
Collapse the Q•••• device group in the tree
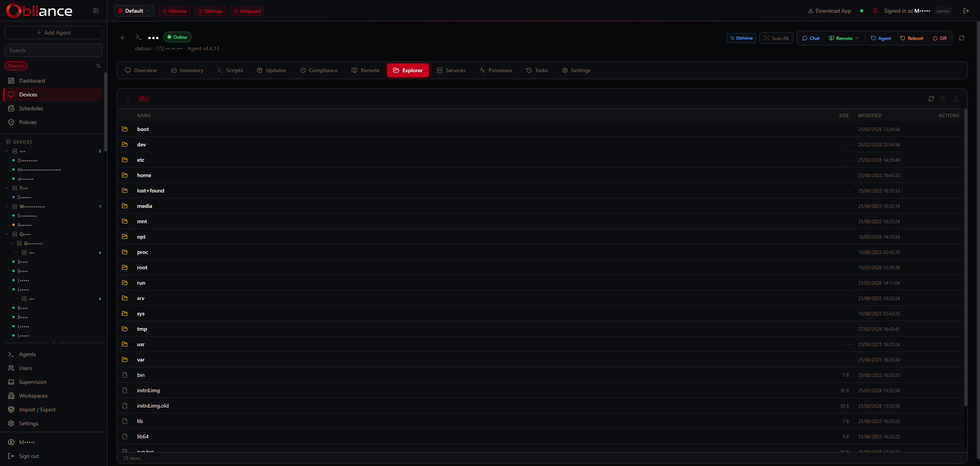[7, 234]
